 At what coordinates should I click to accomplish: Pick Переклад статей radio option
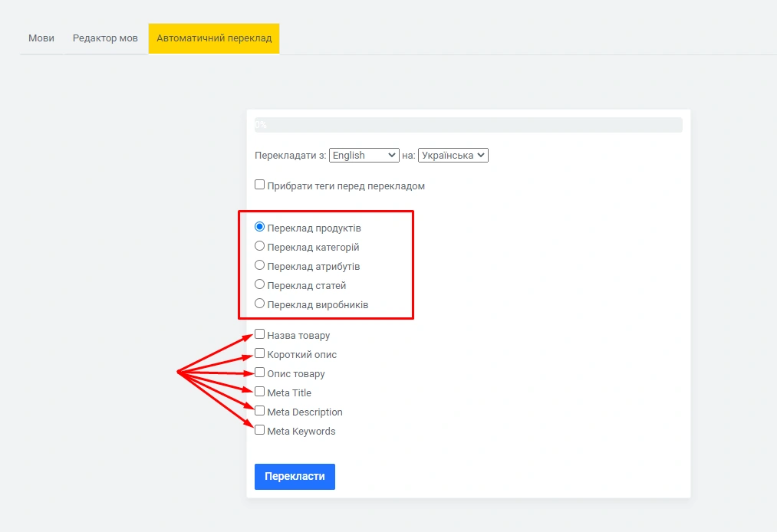coord(260,284)
